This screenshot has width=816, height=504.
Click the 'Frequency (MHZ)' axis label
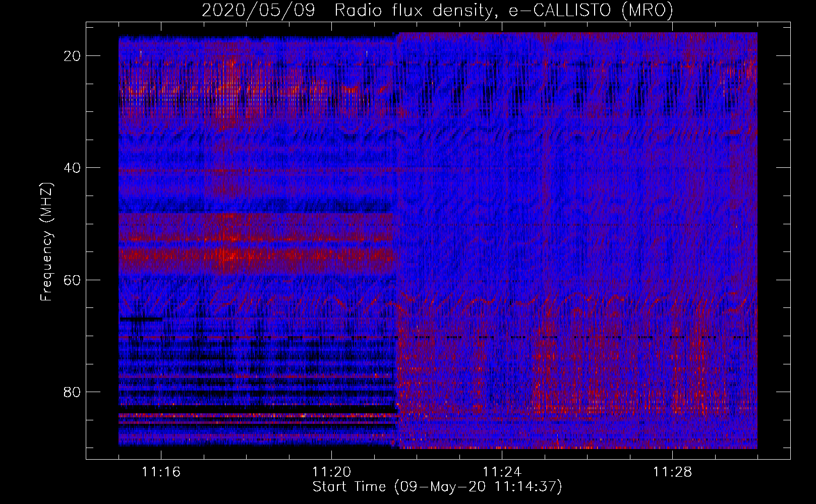click(46, 241)
